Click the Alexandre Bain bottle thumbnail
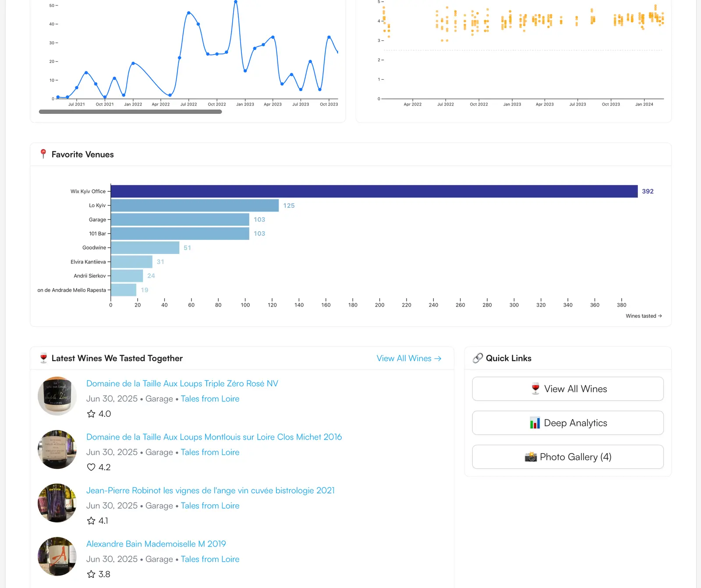Image resolution: width=701 pixels, height=588 pixels. pos(57,556)
